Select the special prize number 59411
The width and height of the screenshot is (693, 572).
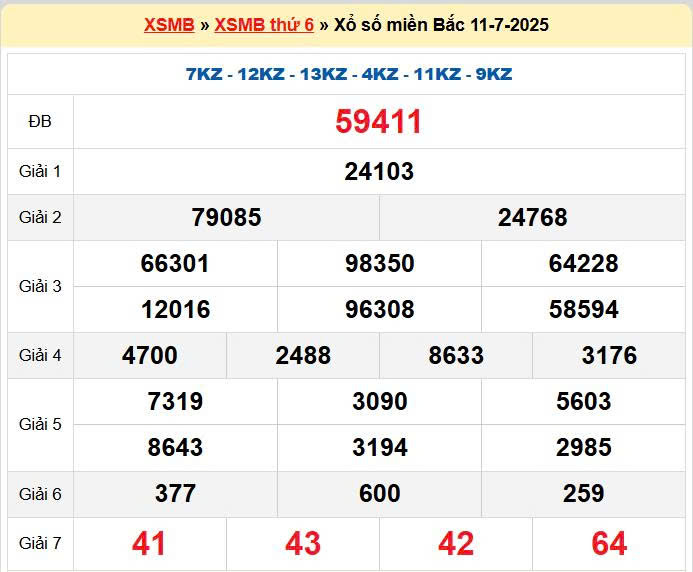379,122
